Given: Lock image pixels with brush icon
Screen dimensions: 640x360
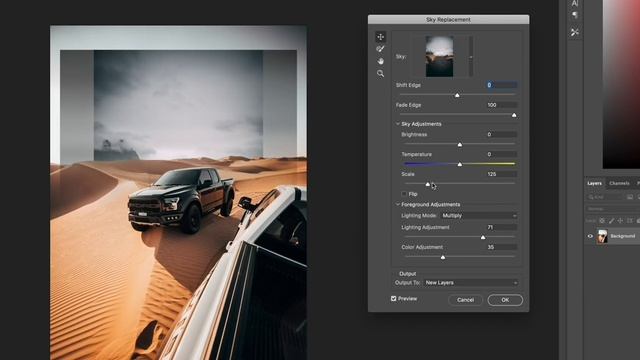Looking at the screenshot, I should (611, 220).
